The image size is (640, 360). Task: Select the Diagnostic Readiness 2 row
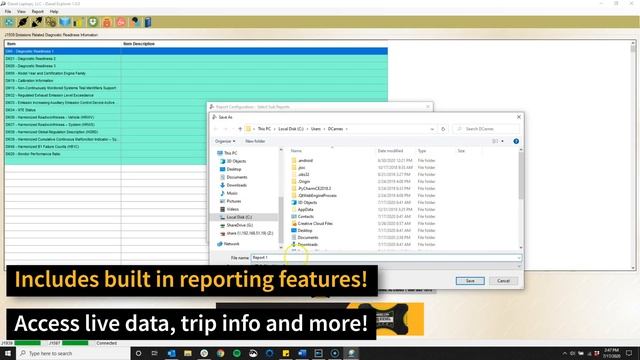coord(196,59)
